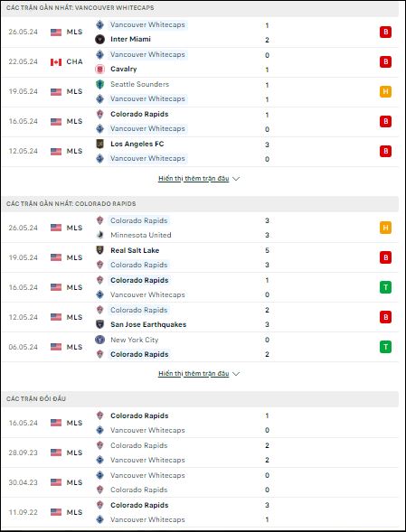The image size is (406, 532).
Task: Click the San Jose Earthquakes logo
Action: [x=99, y=324]
